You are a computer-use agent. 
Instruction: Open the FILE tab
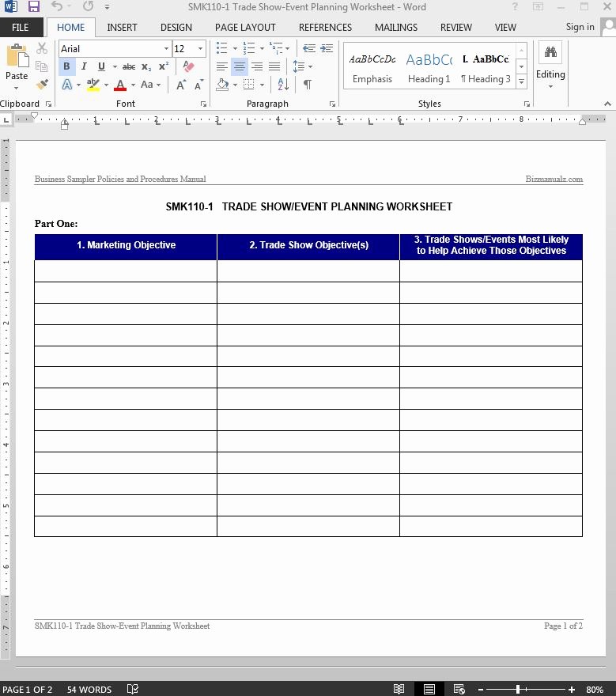click(x=21, y=28)
